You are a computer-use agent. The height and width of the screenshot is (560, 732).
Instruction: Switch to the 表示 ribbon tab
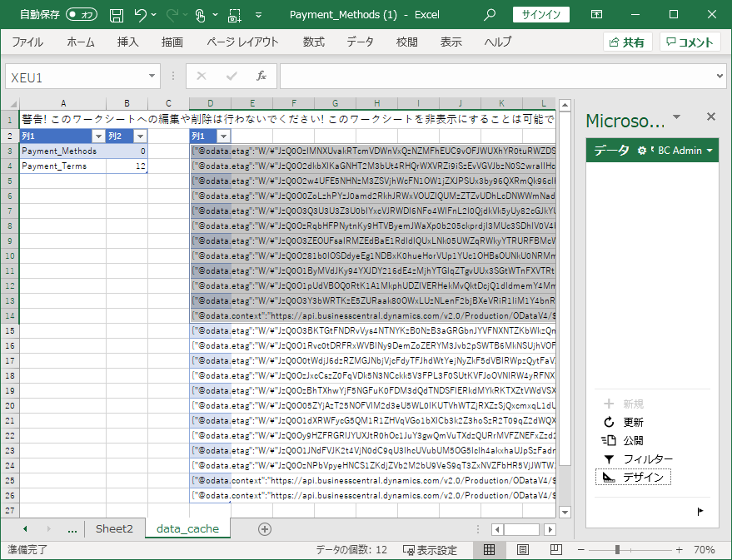coord(451,42)
